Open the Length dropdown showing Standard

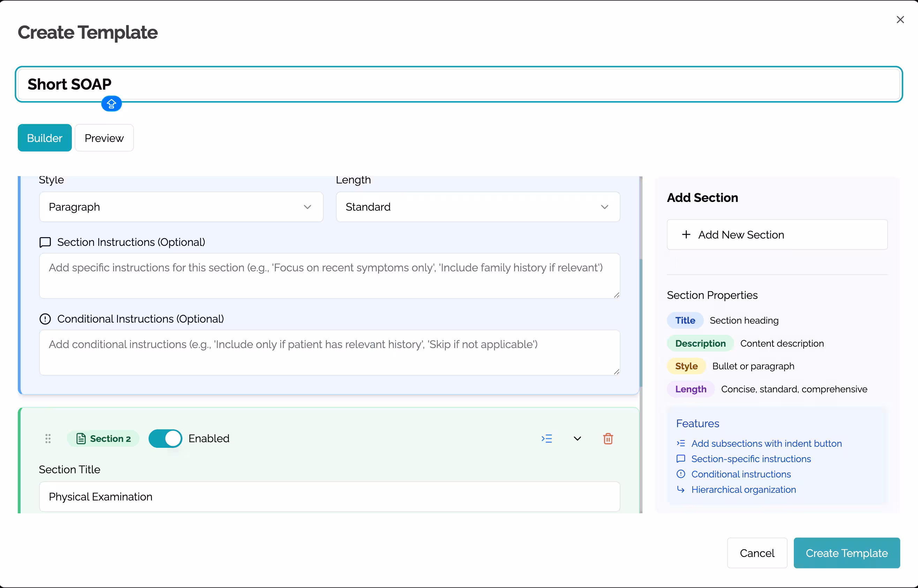coord(478,207)
